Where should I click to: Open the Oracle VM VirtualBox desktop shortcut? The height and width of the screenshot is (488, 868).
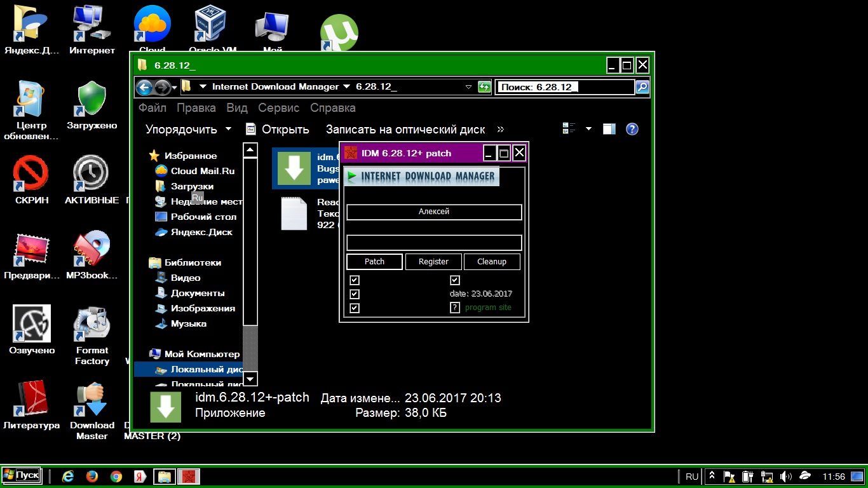(x=213, y=29)
